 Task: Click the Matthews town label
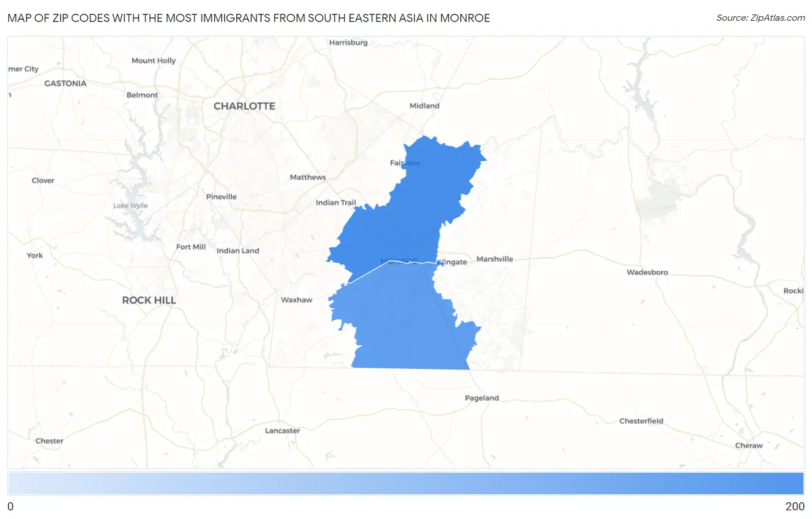click(308, 177)
